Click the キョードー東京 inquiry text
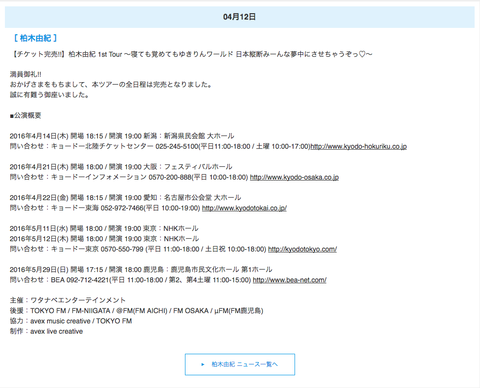The height and width of the screenshot is (388, 480). [138, 249]
